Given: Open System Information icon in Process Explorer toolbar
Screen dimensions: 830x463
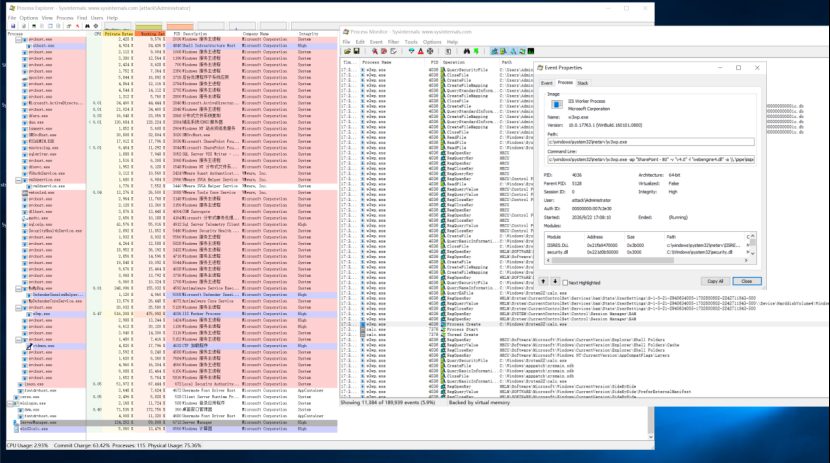Looking at the screenshot, I should pyautogui.click(x=34, y=26).
